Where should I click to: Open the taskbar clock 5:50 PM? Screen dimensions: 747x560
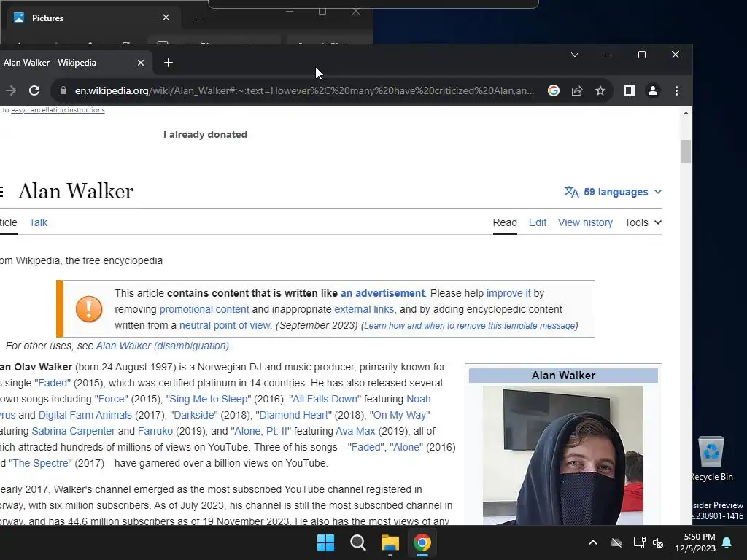coord(695,542)
